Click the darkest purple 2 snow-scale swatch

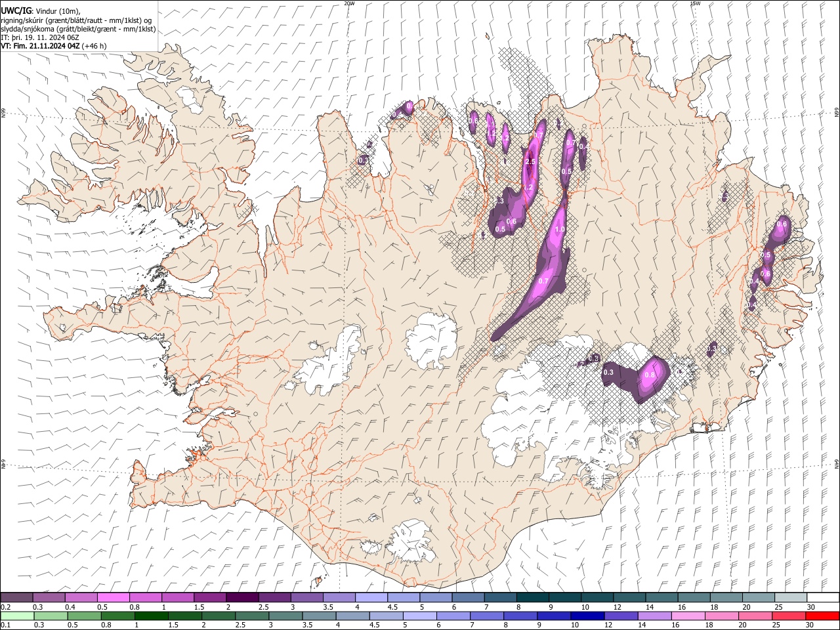(241, 598)
